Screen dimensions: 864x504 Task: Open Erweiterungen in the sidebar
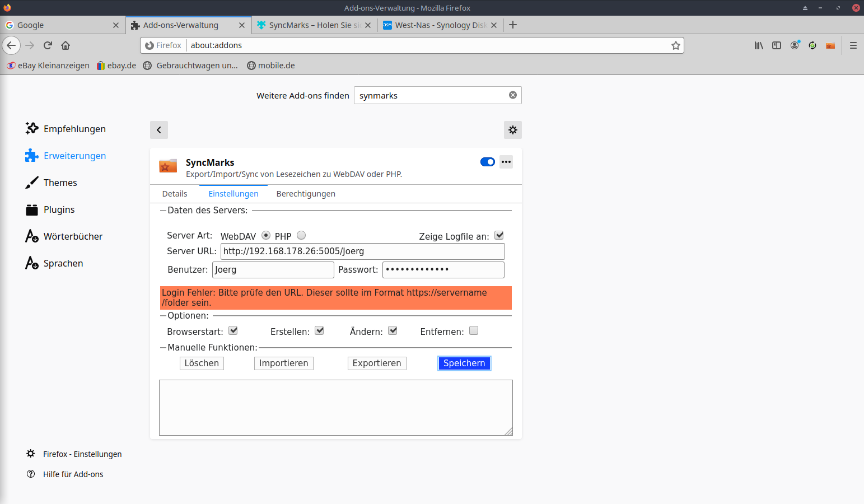point(66,156)
